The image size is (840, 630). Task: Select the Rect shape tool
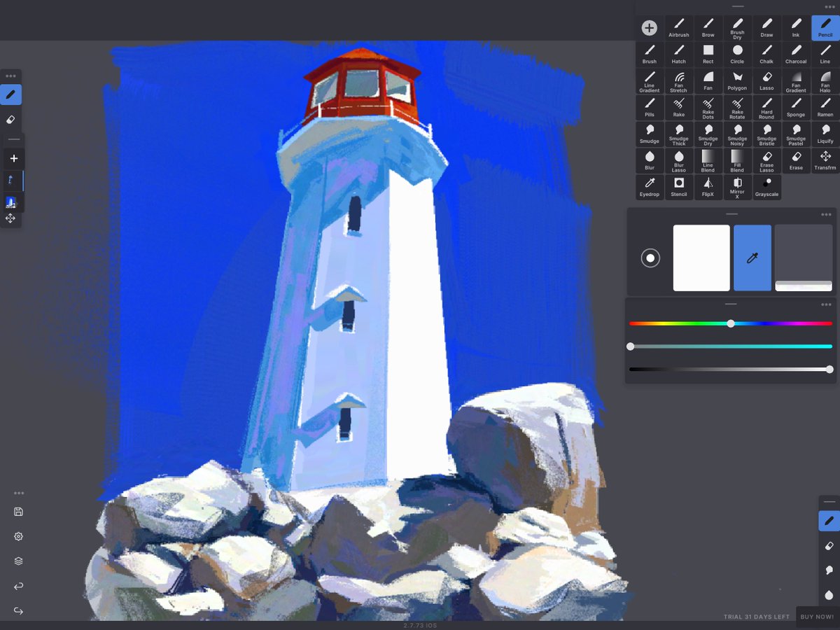coord(708,55)
